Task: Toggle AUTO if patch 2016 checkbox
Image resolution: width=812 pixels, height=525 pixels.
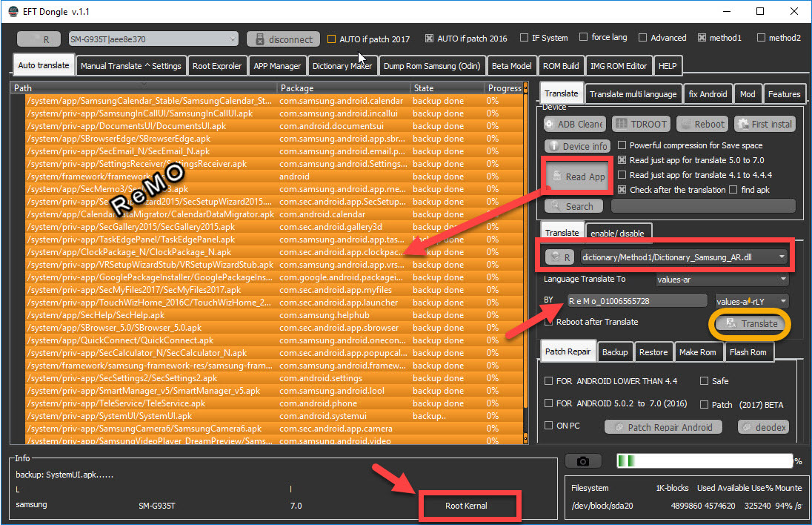Action: [x=429, y=38]
